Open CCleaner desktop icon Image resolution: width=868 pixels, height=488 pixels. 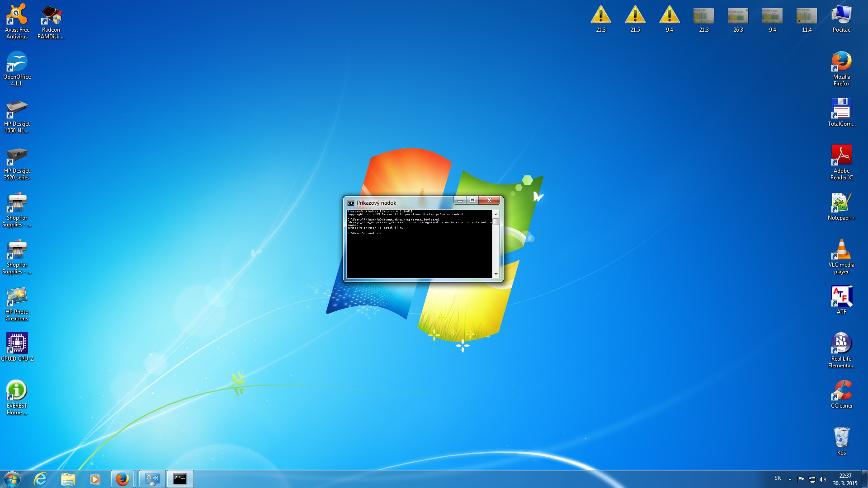pyautogui.click(x=841, y=391)
